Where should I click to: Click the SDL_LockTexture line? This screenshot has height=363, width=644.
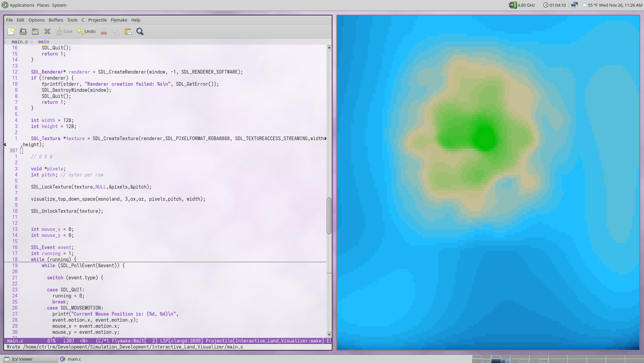[91, 187]
